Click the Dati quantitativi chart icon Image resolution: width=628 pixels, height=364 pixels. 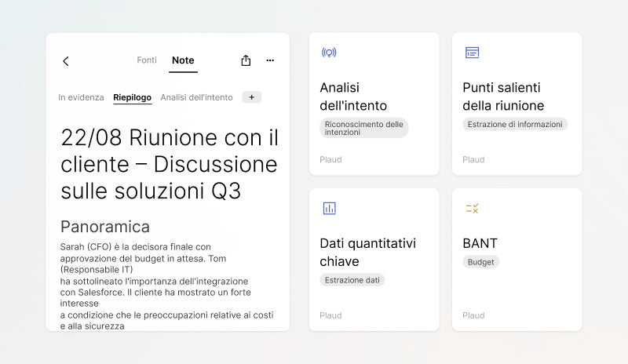click(329, 208)
